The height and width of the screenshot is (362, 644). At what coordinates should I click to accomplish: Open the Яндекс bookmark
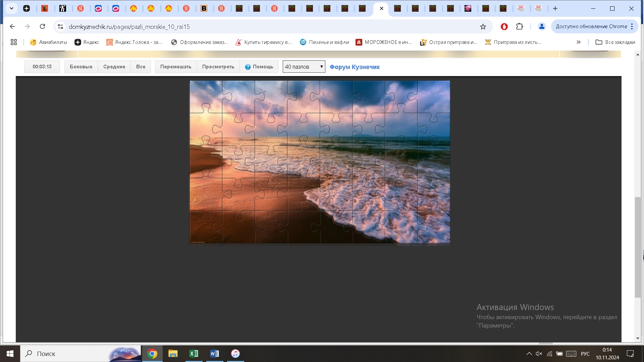pos(87,42)
